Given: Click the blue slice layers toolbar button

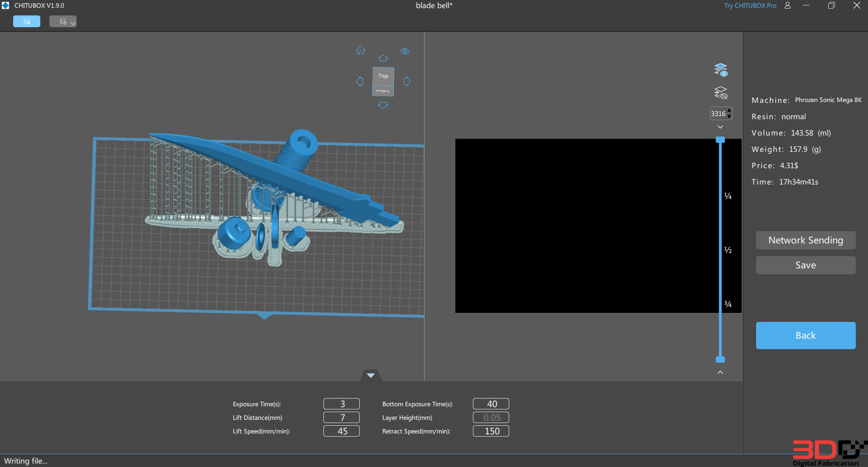Looking at the screenshot, I should click(x=27, y=21).
